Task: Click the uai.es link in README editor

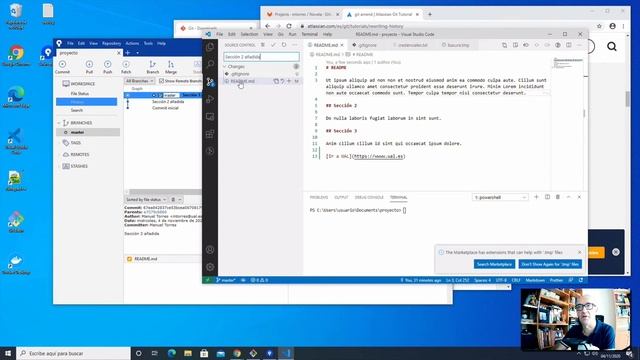Action: [378, 156]
